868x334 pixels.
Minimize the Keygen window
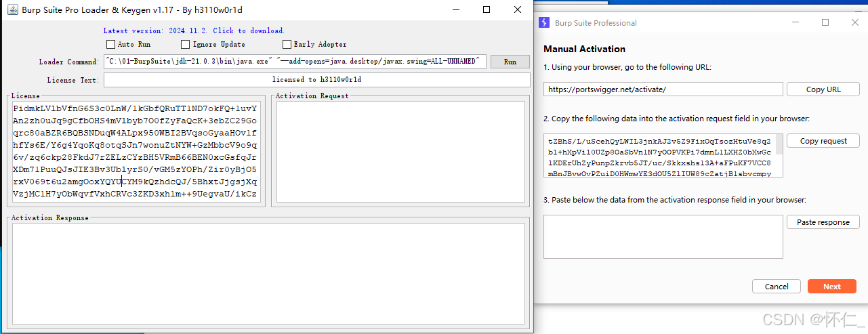point(455,9)
